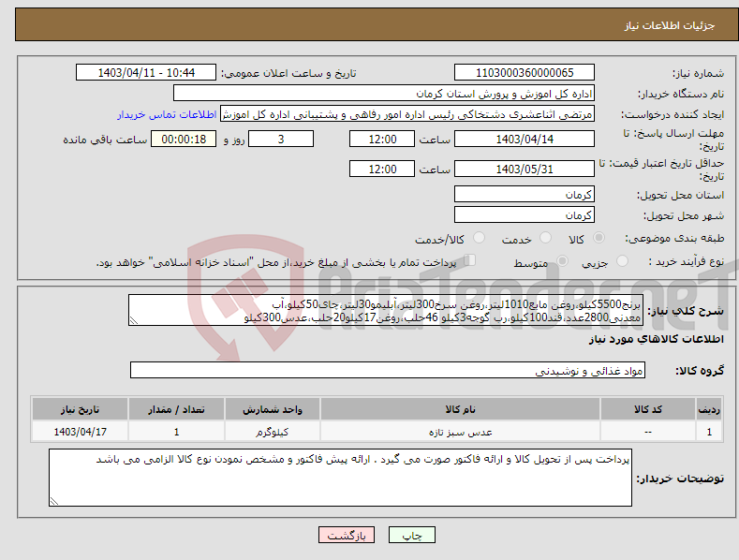Click the نام کالا column header

[x=460, y=409]
